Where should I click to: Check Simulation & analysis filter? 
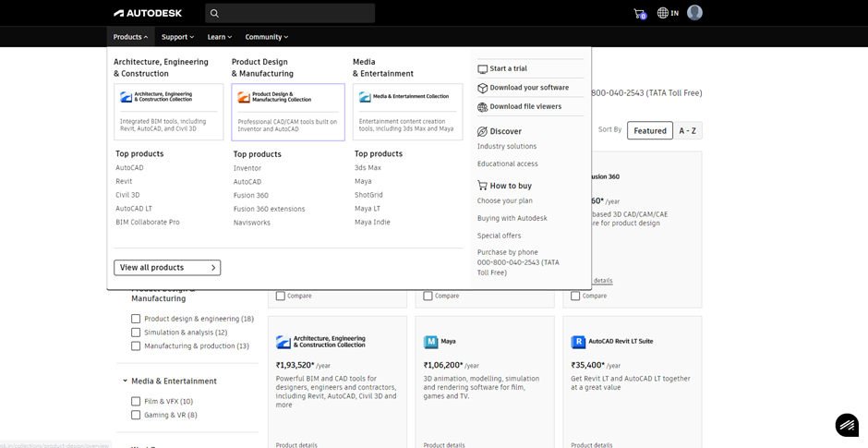[136, 333]
